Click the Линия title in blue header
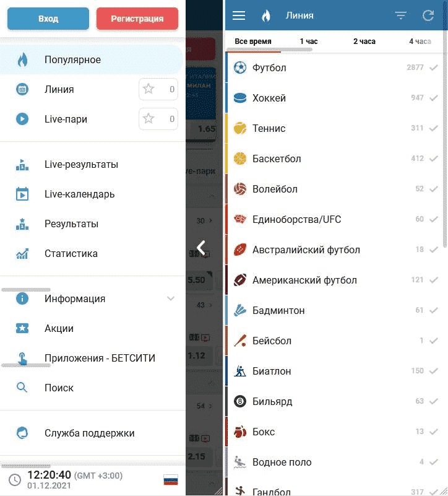The width and height of the screenshot is (448, 496). pyautogui.click(x=299, y=15)
